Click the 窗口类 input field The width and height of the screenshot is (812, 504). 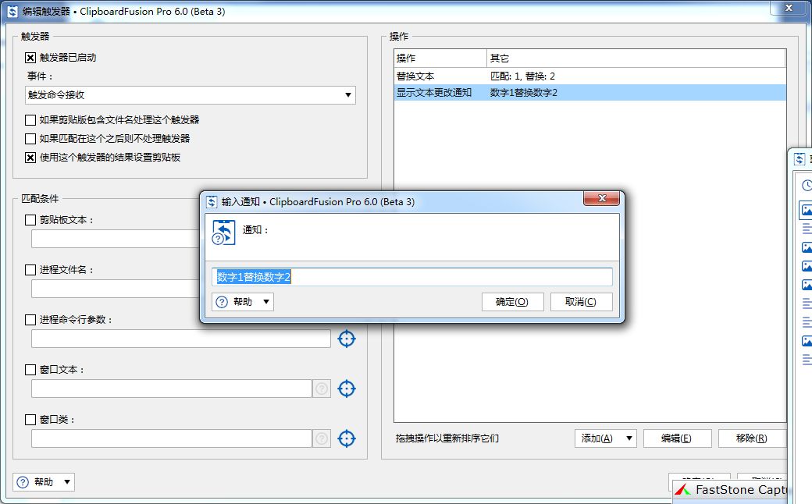click(x=172, y=438)
